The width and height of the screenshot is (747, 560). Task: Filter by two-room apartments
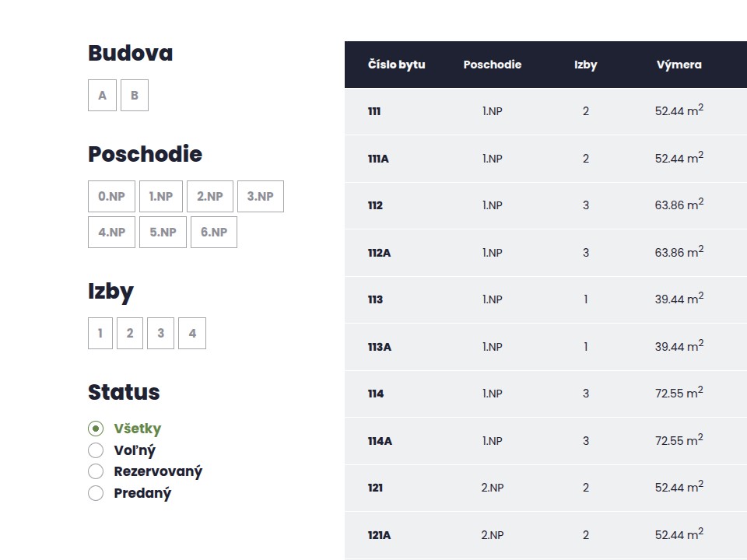(130, 333)
